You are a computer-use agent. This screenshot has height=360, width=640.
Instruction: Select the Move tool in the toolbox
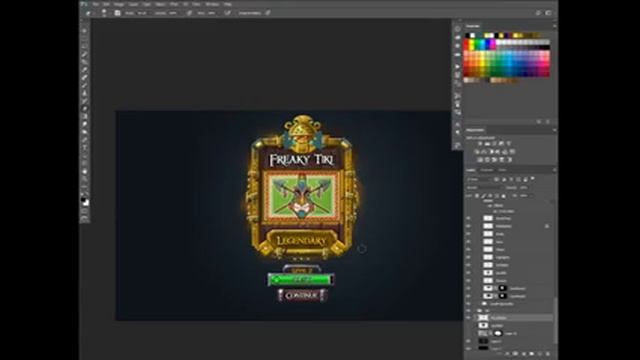[85, 31]
